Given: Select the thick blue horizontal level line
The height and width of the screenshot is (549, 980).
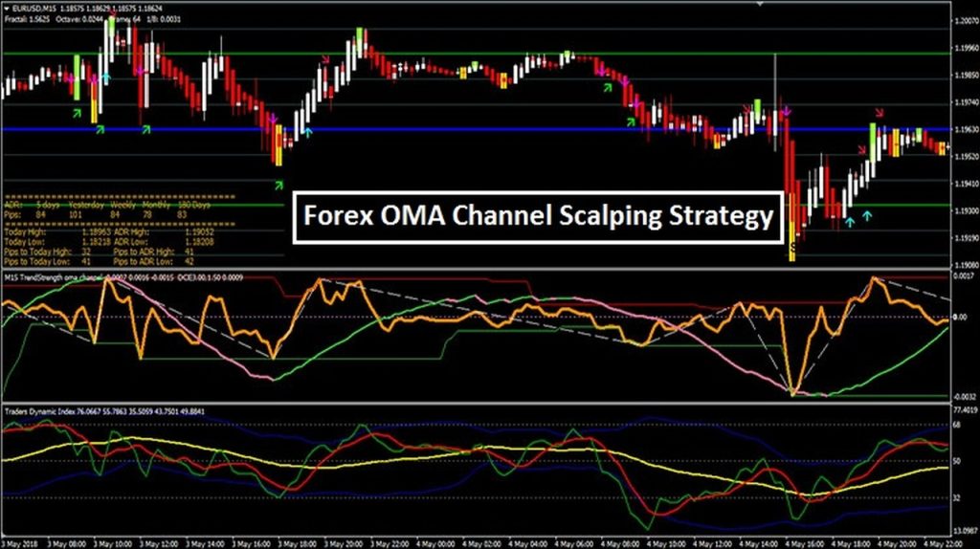Looking at the screenshot, I should pyautogui.click(x=479, y=129).
